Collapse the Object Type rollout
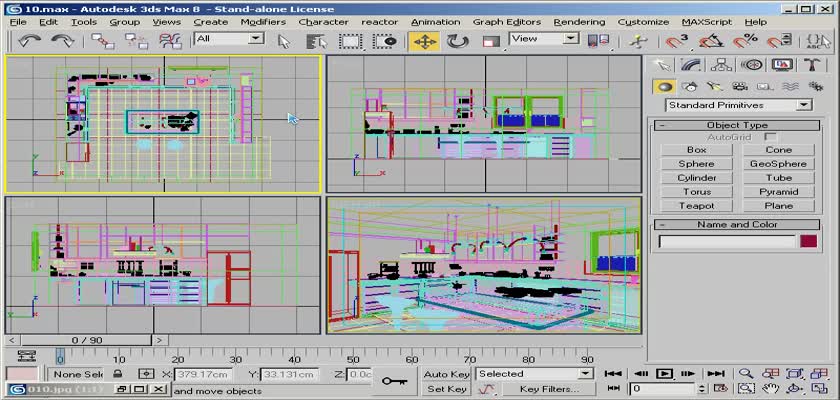Image resolution: width=840 pixels, height=400 pixels. [736, 125]
